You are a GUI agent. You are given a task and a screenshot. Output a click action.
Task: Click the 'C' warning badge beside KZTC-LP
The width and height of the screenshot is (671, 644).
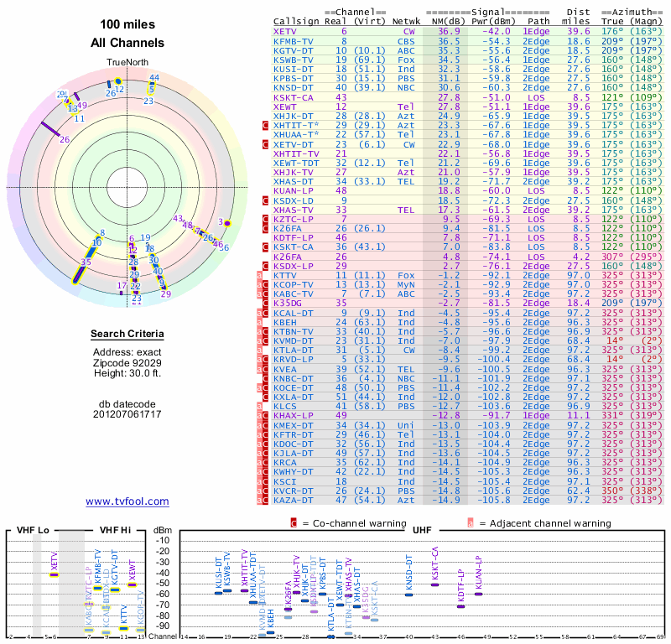pos(265,220)
